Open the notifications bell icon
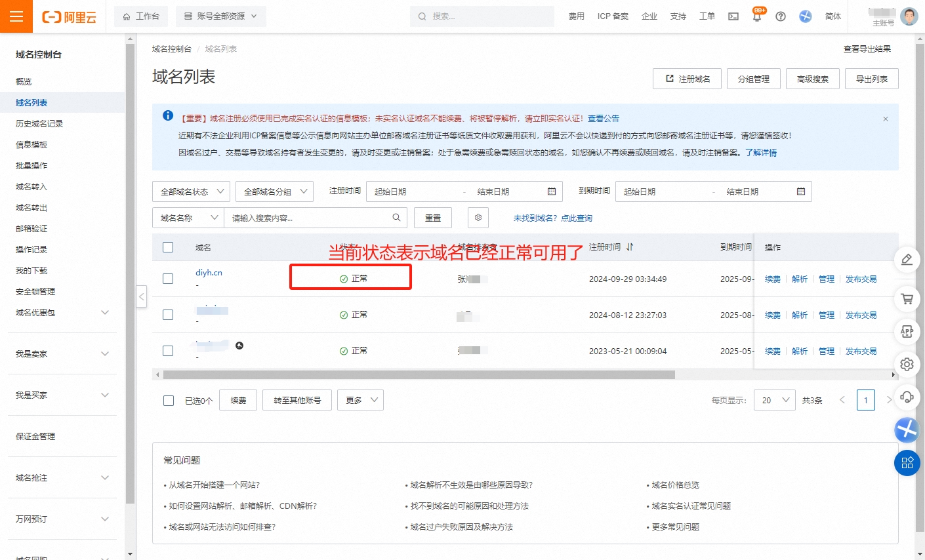 [x=756, y=16]
